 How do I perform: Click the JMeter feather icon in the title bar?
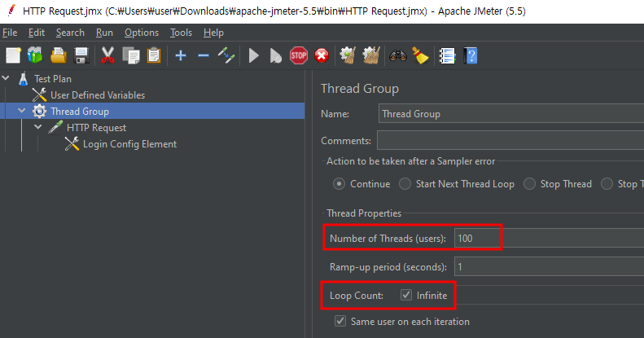[x=11, y=10]
